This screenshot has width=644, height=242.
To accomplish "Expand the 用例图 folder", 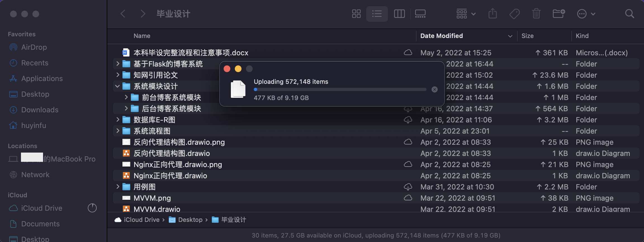I will tap(118, 187).
